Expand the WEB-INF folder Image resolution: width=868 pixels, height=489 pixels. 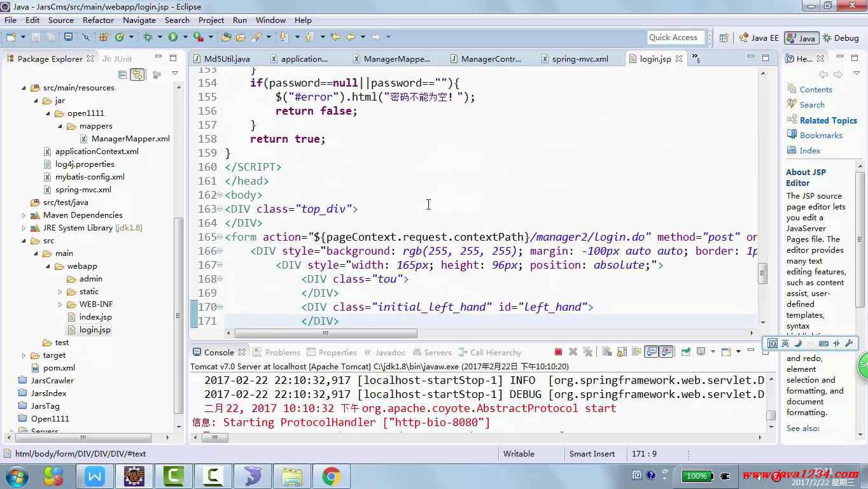(x=60, y=304)
